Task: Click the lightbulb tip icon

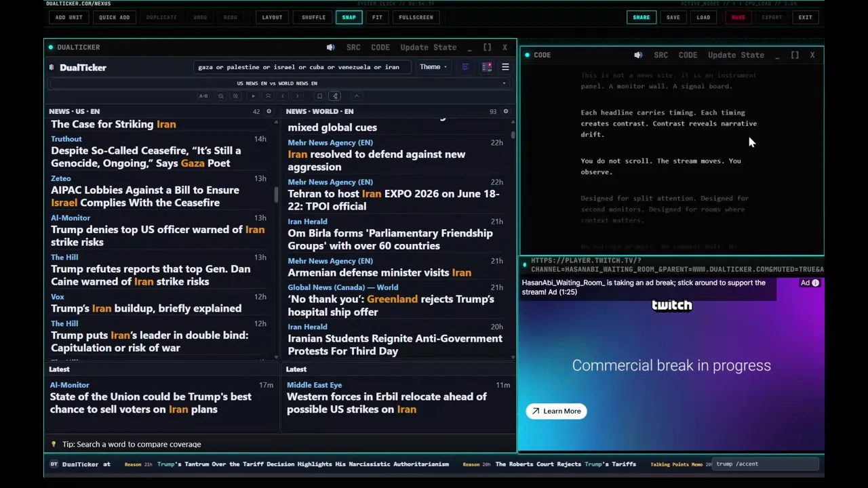Action: point(54,444)
